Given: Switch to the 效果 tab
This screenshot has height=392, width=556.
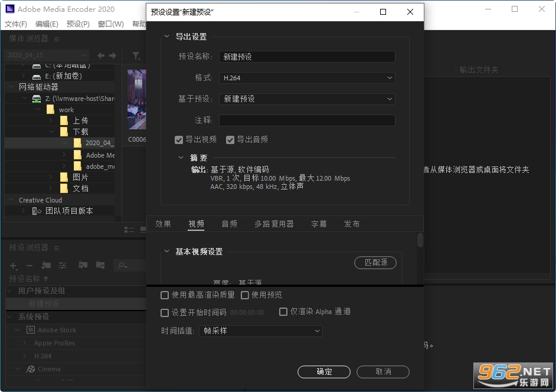Looking at the screenshot, I should point(163,224).
